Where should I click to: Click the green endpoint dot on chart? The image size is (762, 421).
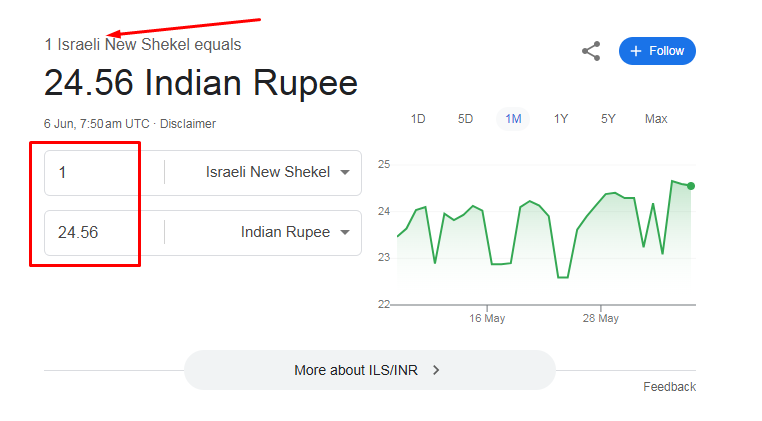pyautogui.click(x=691, y=186)
